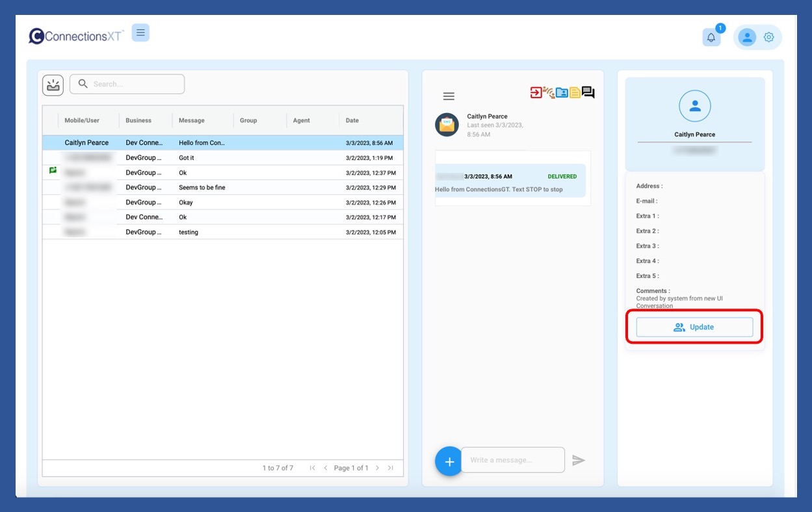Click the red sign-in arrow icon
This screenshot has height=512, width=812.
[x=536, y=93]
